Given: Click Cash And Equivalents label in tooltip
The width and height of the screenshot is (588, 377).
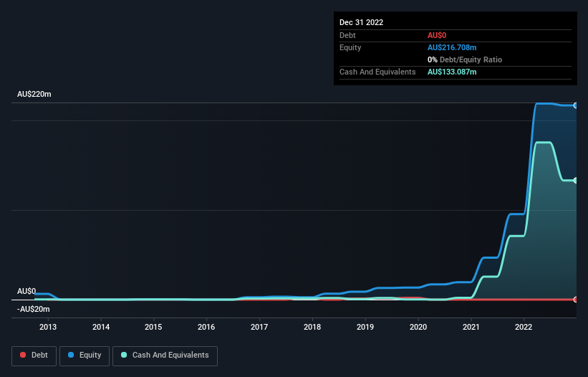Looking at the screenshot, I should (377, 72).
